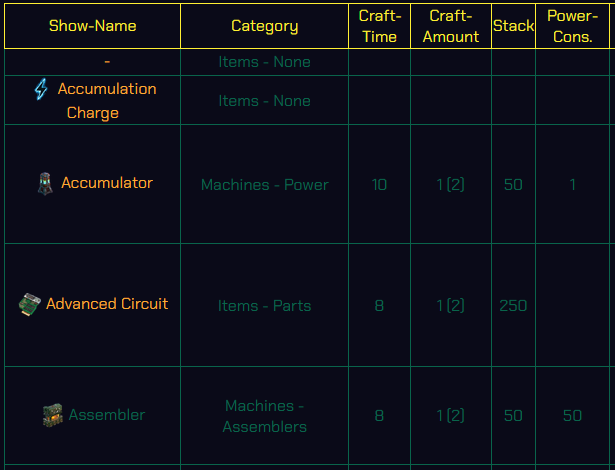The height and width of the screenshot is (470, 615).
Task: Sort by Craft-Time column header
Action: tap(379, 26)
